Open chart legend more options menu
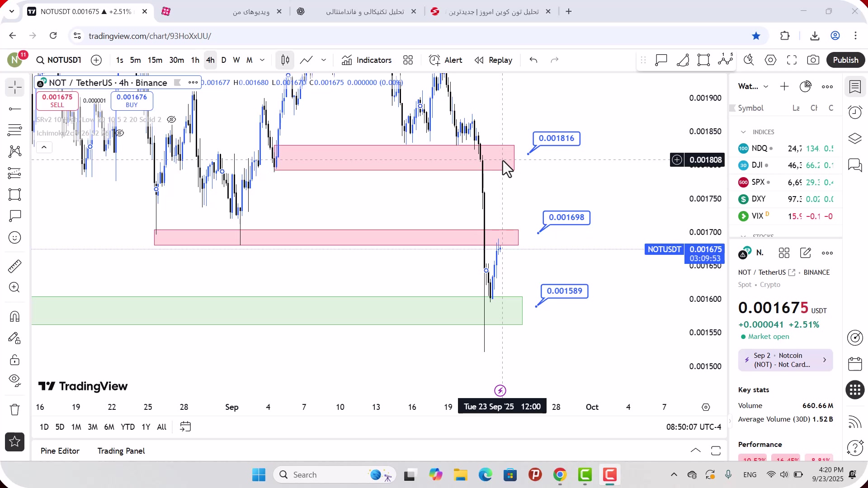 click(193, 82)
